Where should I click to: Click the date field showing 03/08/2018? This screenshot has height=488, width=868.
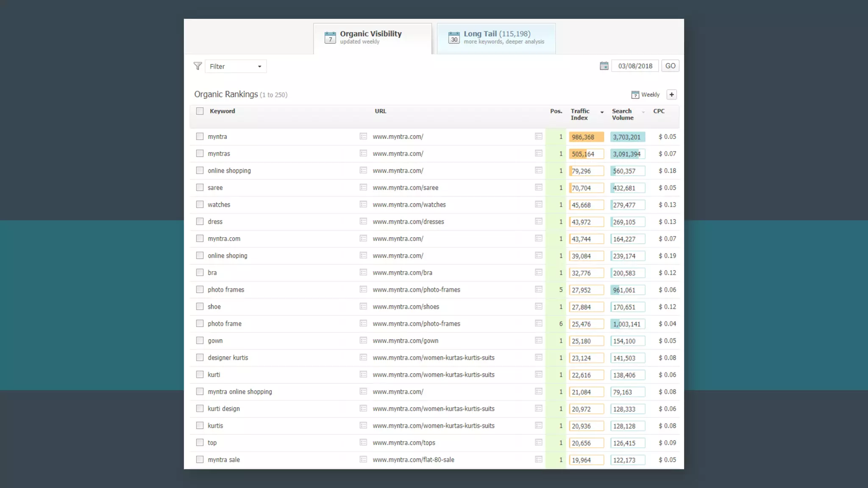pos(635,66)
